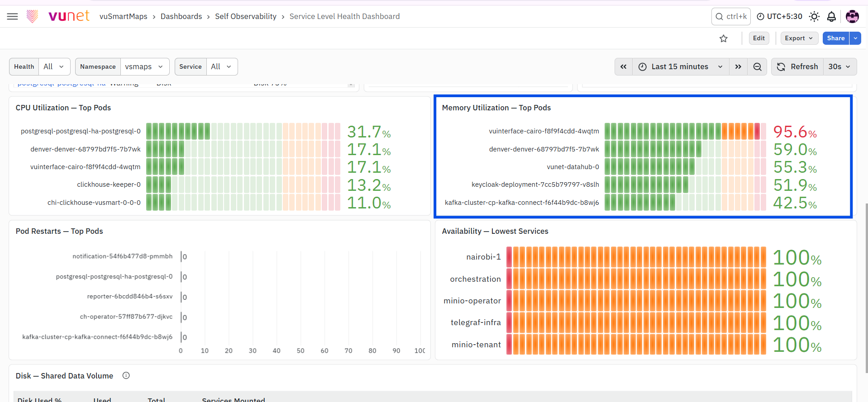Open the notifications bell

[831, 17]
